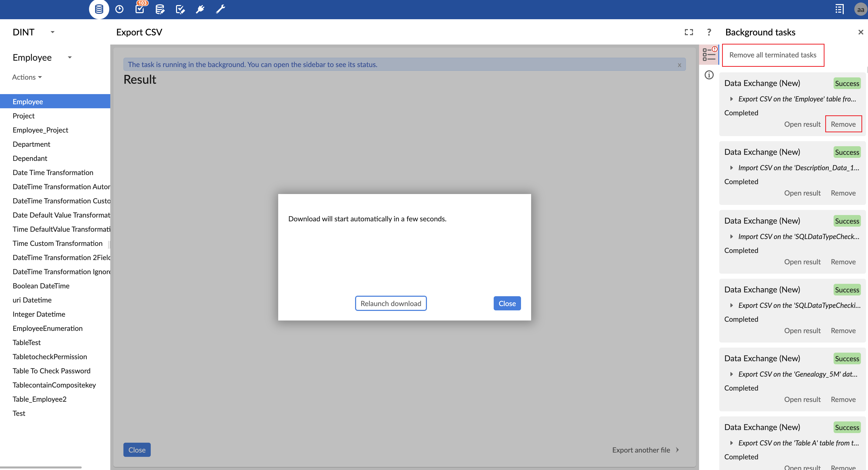The height and width of the screenshot is (470, 868).
Task: Open the plug connector icon
Action: click(x=200, y=9)
